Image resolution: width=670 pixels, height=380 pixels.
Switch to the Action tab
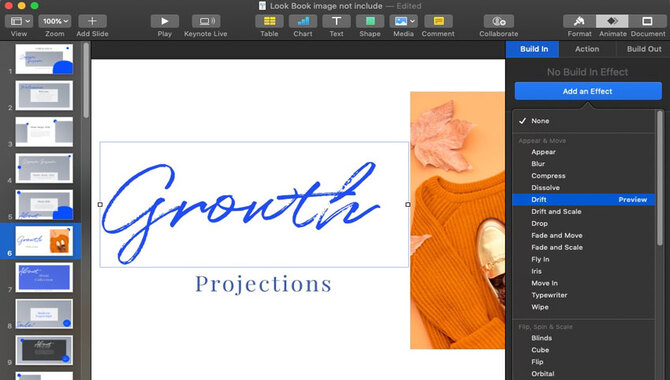pos(587,49)
